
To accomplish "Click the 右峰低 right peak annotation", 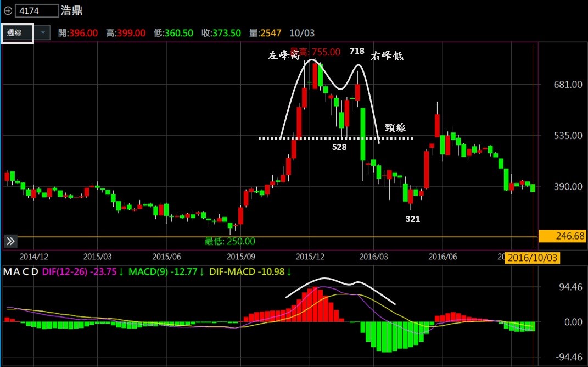I will pos(388,55).
